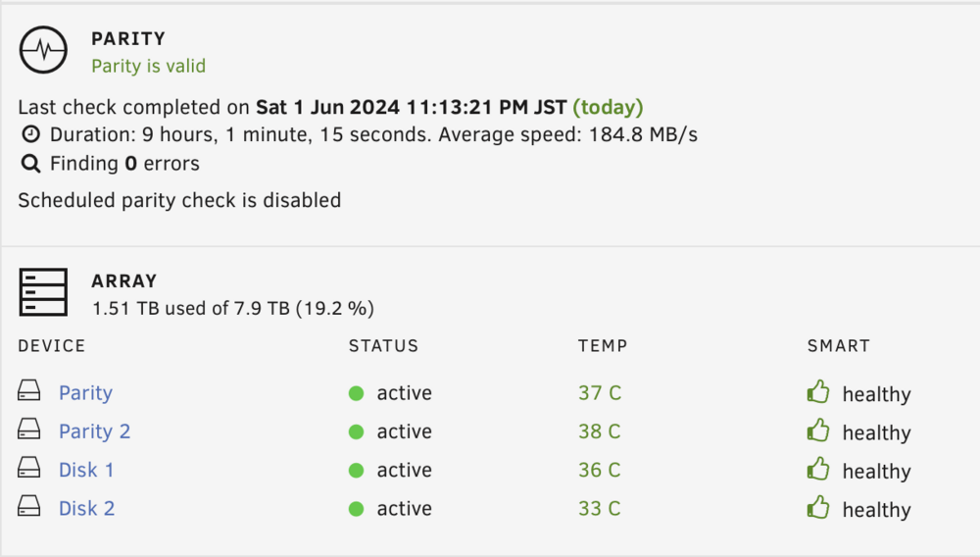Click the thumbs-up SMART icon for Disk 2
980x557 pixels.
[x=818, y=507]
